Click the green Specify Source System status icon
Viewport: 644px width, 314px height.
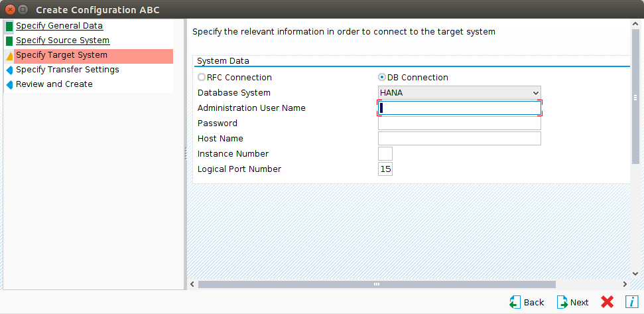click(x=9, y=41)
